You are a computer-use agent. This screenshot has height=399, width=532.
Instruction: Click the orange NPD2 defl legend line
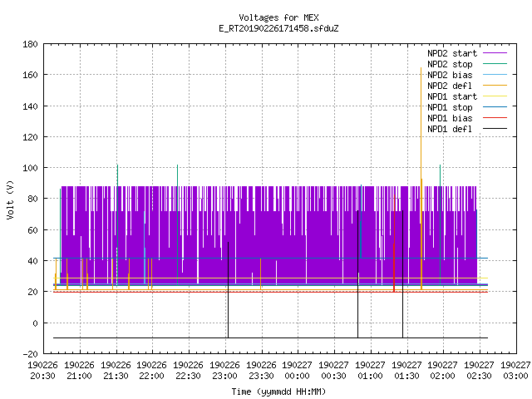(495, 86)
